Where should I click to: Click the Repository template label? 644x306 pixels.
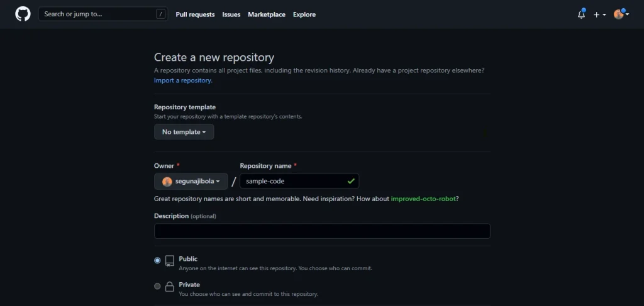click(x=185, y=107)
